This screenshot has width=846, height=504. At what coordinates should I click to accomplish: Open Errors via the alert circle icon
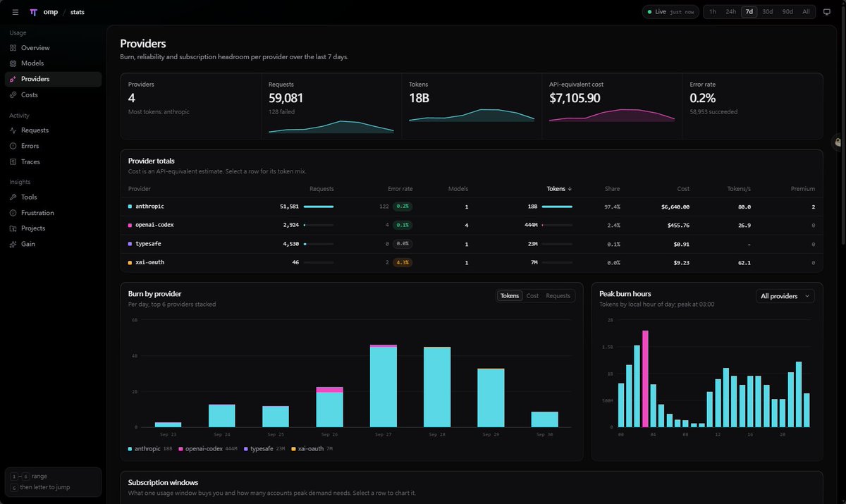[x=13, y=146]
